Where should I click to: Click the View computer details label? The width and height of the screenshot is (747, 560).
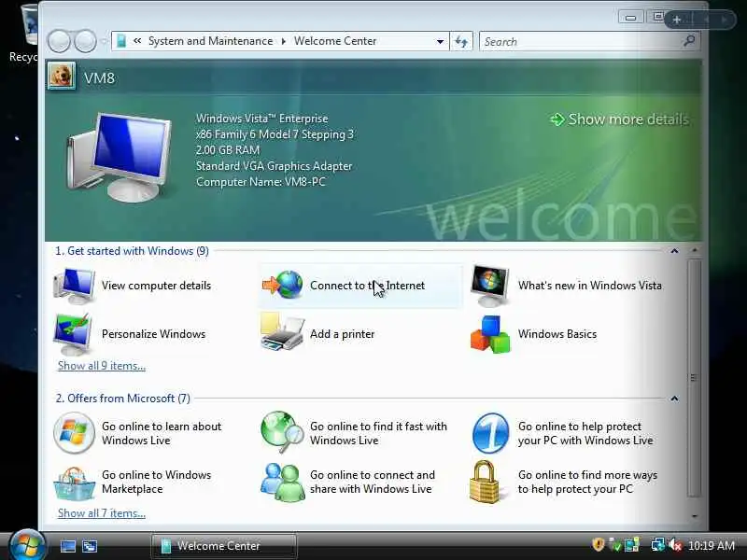tap(156, 286)
